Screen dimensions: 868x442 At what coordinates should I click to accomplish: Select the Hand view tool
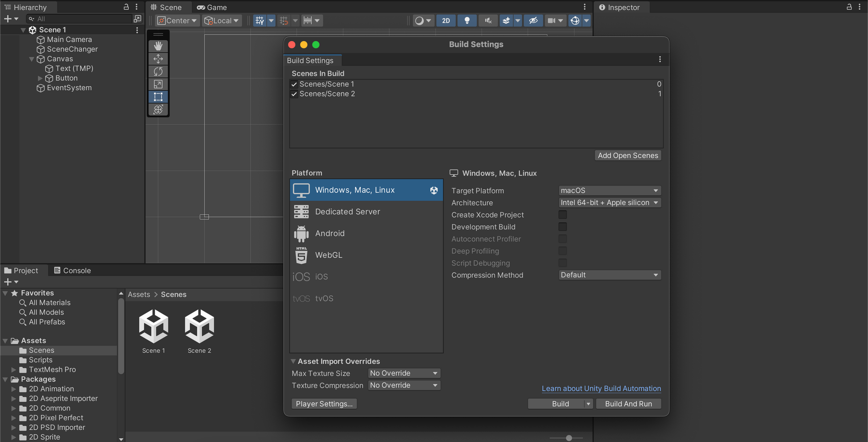(x=158, y=46)
